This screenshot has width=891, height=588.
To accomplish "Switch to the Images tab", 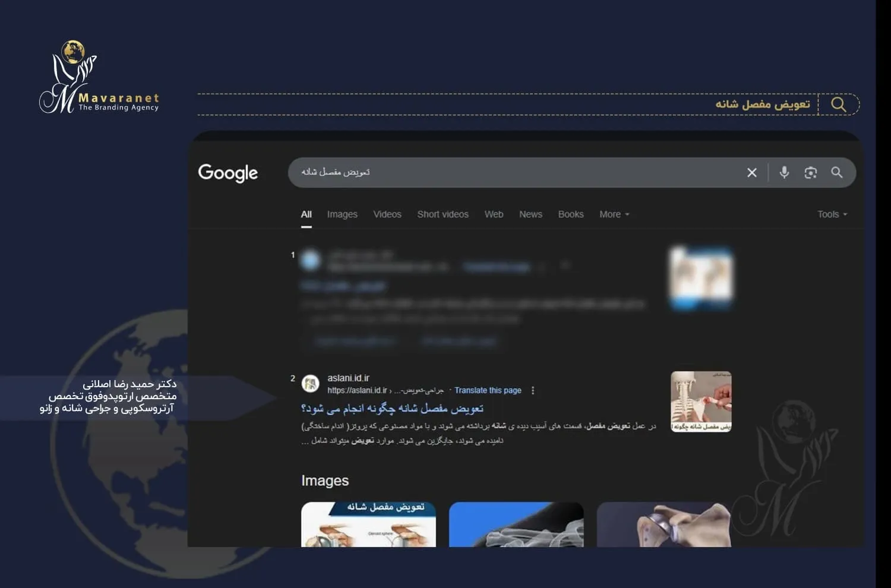I will (342, 214).
